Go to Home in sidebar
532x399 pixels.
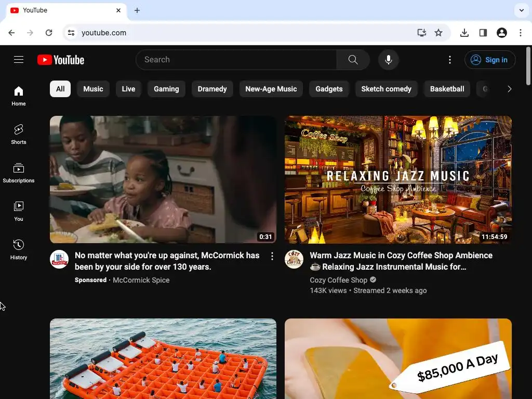(19, 96)
